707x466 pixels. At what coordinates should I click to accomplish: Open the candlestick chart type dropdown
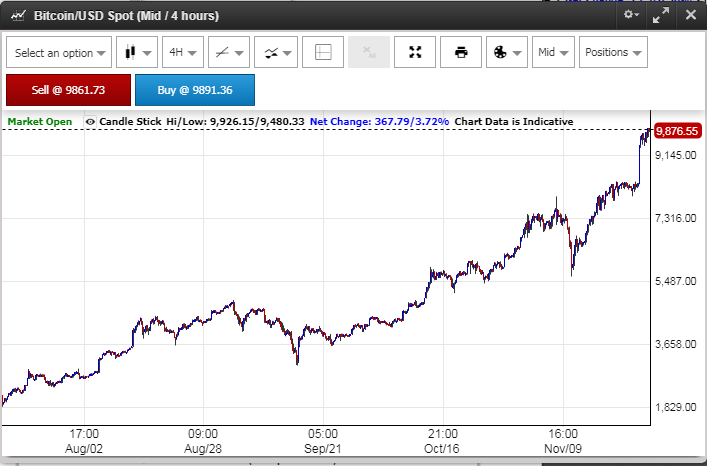tap(137, 52)
